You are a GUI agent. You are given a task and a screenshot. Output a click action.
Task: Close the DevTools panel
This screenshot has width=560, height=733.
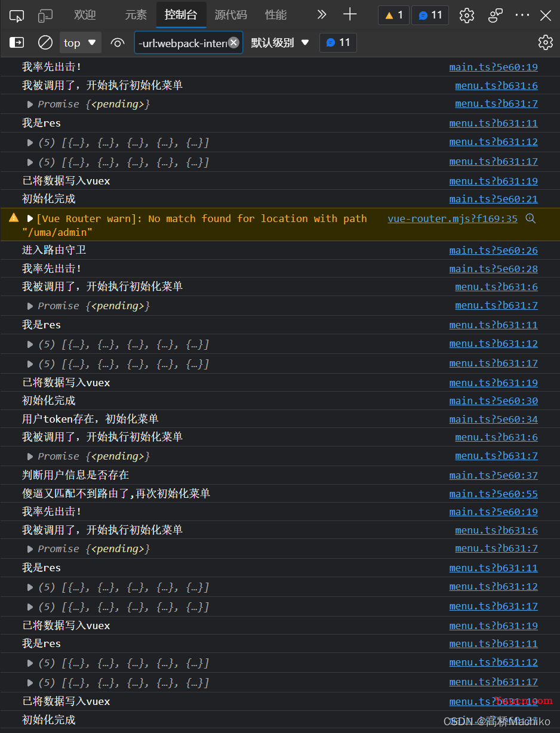point(546,16)
